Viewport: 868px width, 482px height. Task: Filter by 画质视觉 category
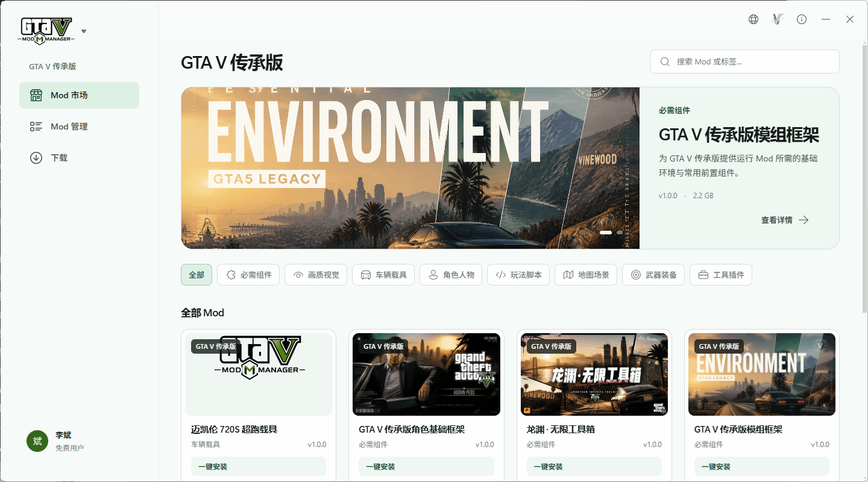(316, 275)
